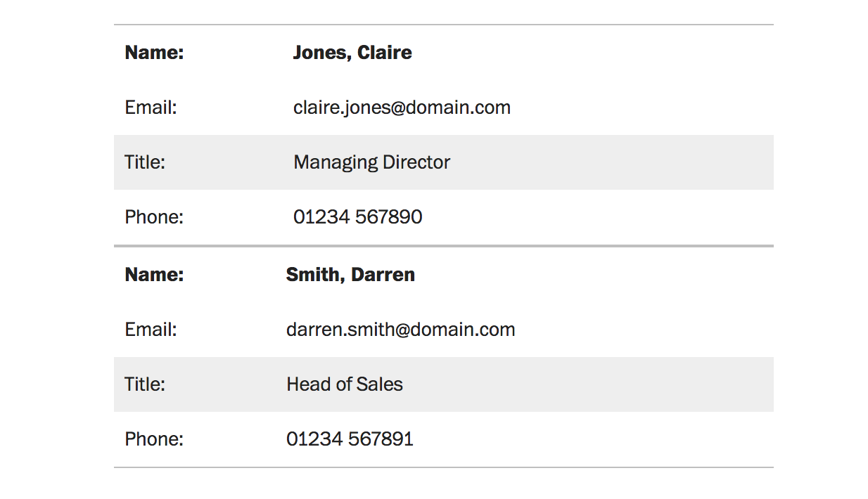Screen dimensions: 868x499
Task: Call the phone number 01234 567891
Action: pyautogui.click(x=350, y=439)
